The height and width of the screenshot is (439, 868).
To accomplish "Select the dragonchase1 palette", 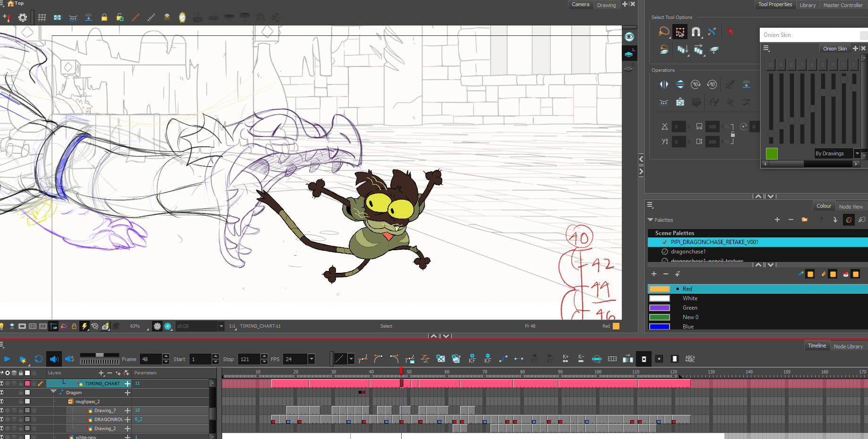I will 688,252.
